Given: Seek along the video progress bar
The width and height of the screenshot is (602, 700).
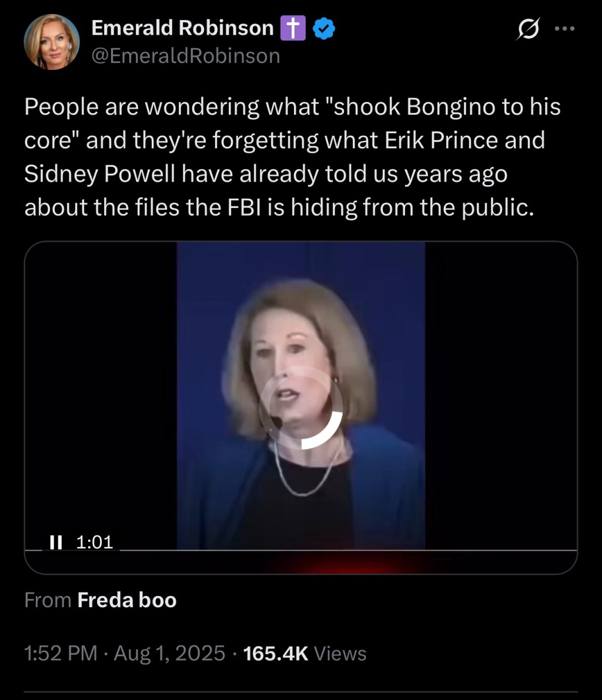Looking at the screenshot, I should [x=301, y=551].
